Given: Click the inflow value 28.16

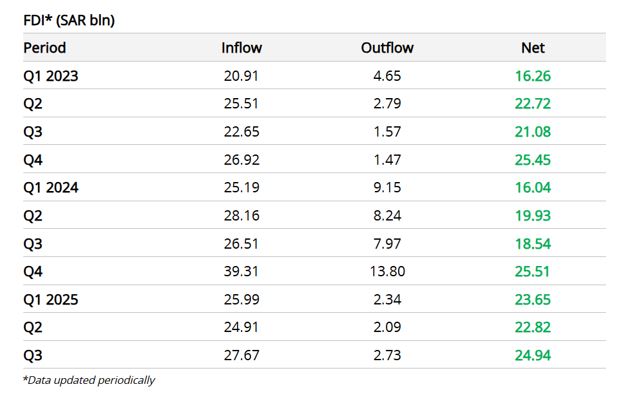Looking at the screenshot, I should (242, 215).
